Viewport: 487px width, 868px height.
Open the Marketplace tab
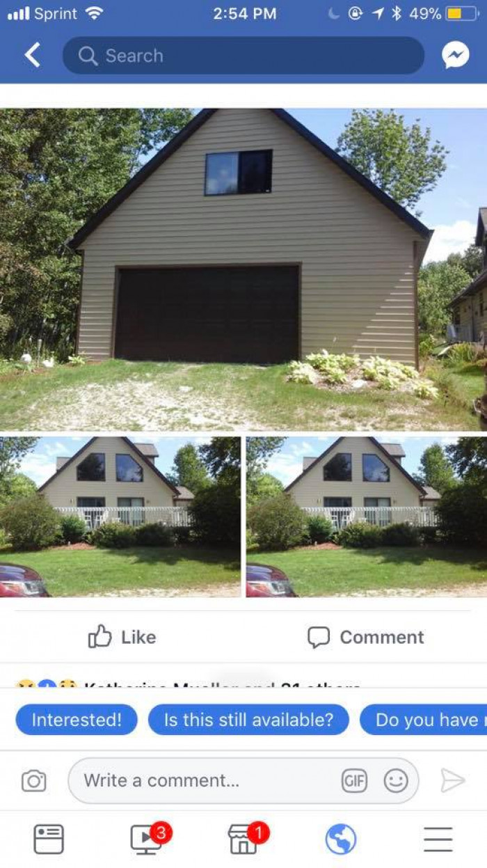pos(245,839)
